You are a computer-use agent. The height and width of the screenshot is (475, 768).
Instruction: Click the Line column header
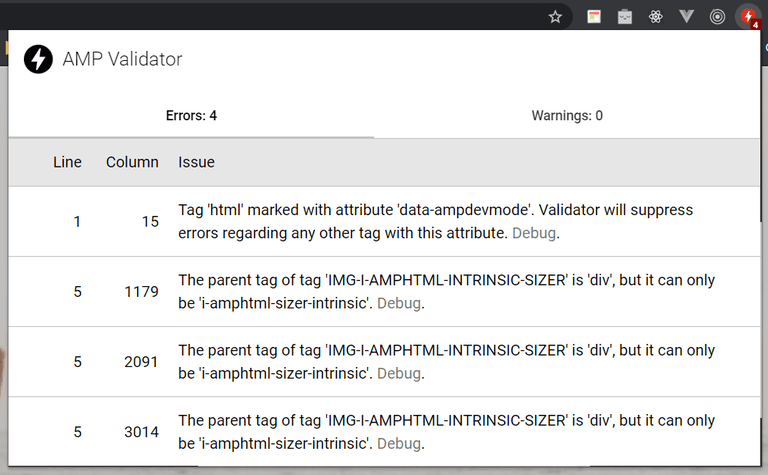pyautogui.click(x=68, y=162)
